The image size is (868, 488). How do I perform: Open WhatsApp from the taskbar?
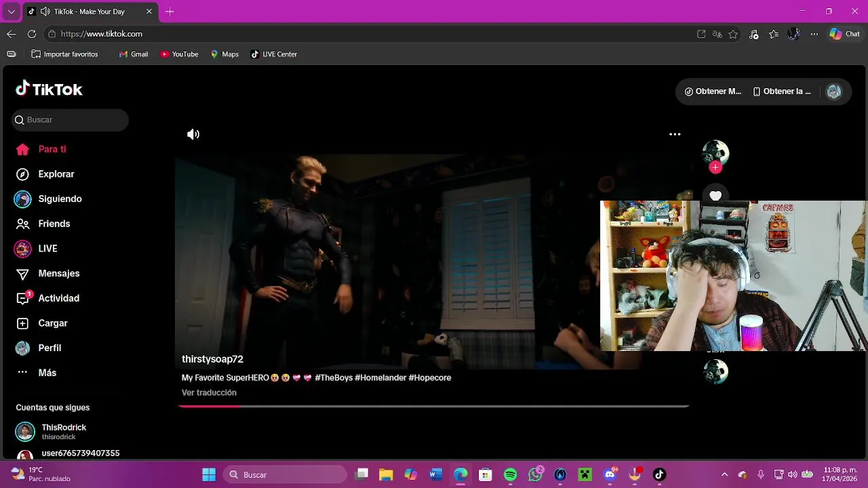point(536,474)
